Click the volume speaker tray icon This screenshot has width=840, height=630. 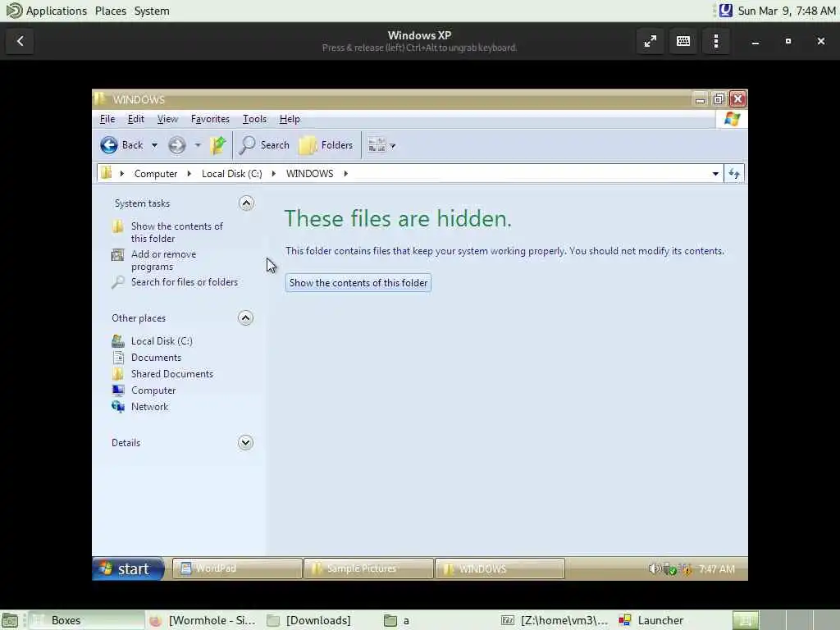654,569
